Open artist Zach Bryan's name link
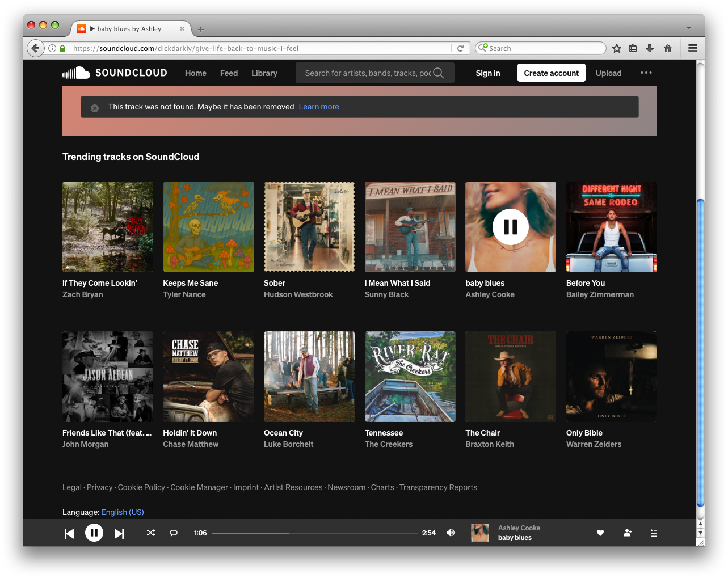The width and height of the screenshot is (728, 578). pyautogui.click(x=83, y=294)
